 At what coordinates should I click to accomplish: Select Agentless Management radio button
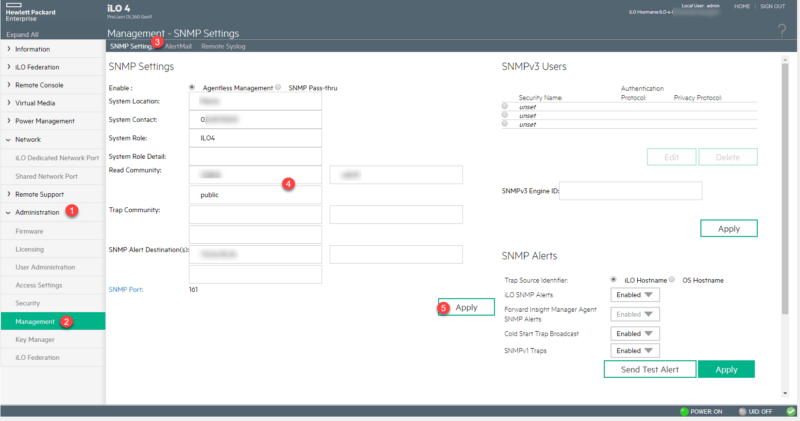click(192, 87)
